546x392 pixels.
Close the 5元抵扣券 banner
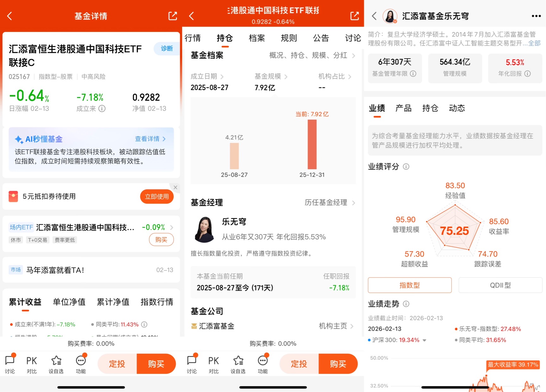tap(175, 188)
